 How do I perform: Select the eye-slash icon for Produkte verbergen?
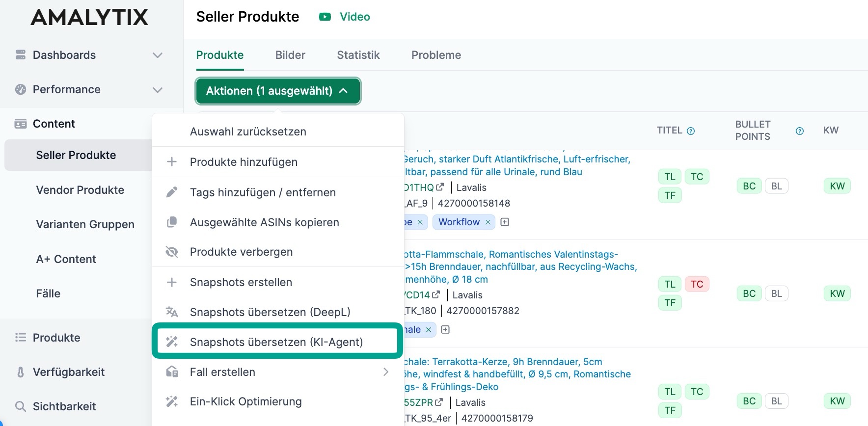[172, 252]
